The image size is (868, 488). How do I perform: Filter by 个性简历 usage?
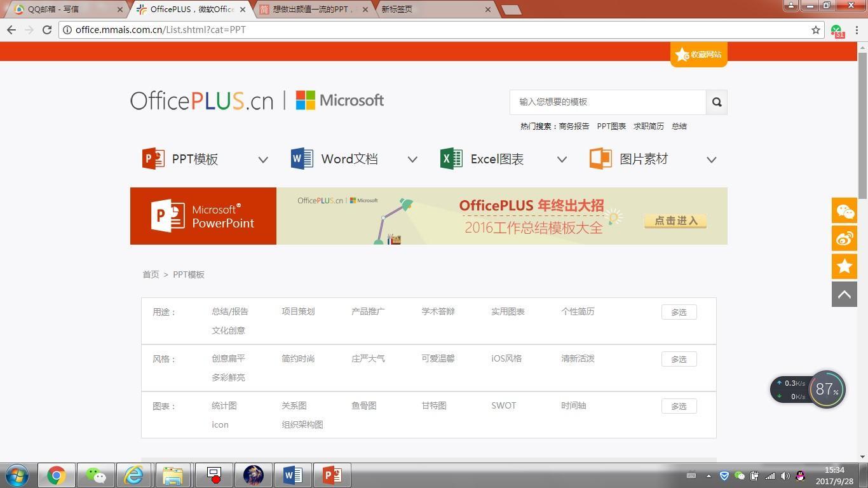point(578,311)
